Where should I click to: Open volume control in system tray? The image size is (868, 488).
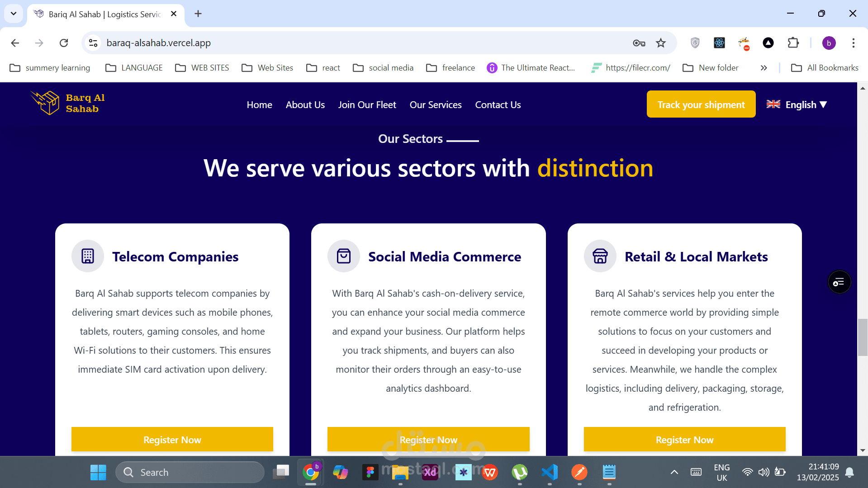[x=764, y=472]
